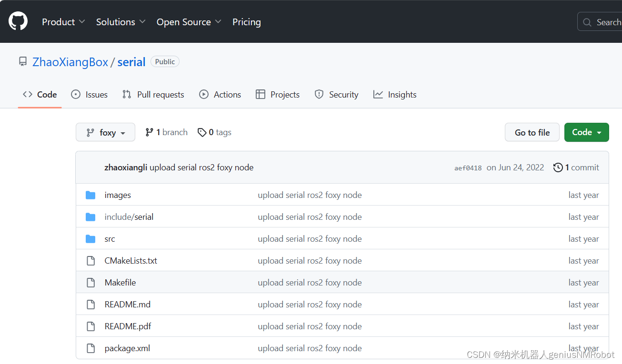
Task: Click the Go to file button
Action: click(532, 132)
